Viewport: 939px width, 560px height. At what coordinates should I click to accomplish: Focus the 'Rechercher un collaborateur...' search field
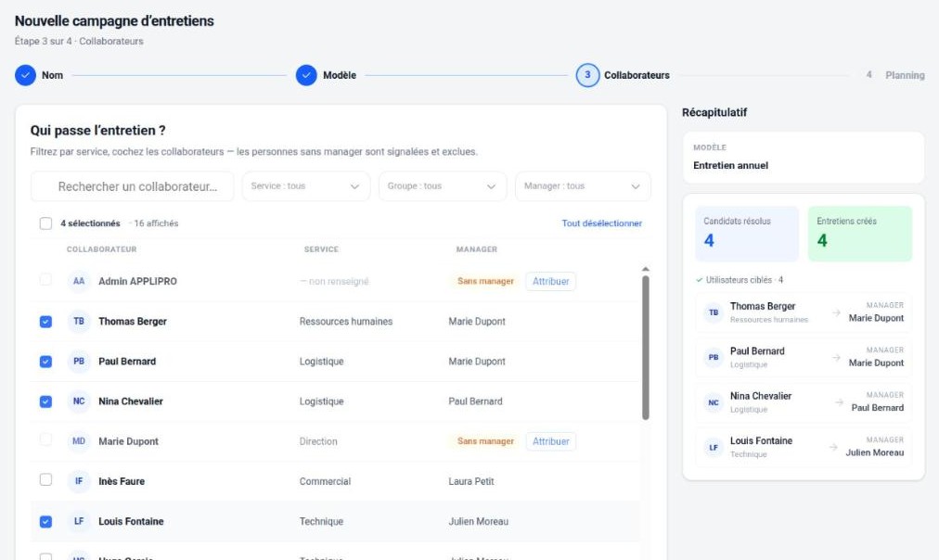[x=133, y=186]
